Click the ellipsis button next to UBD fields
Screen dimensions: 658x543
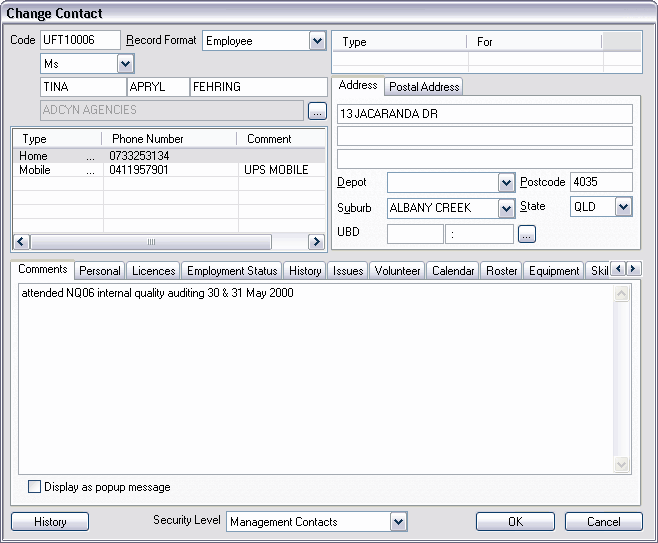pyautogui.click(x=527, y=234)
